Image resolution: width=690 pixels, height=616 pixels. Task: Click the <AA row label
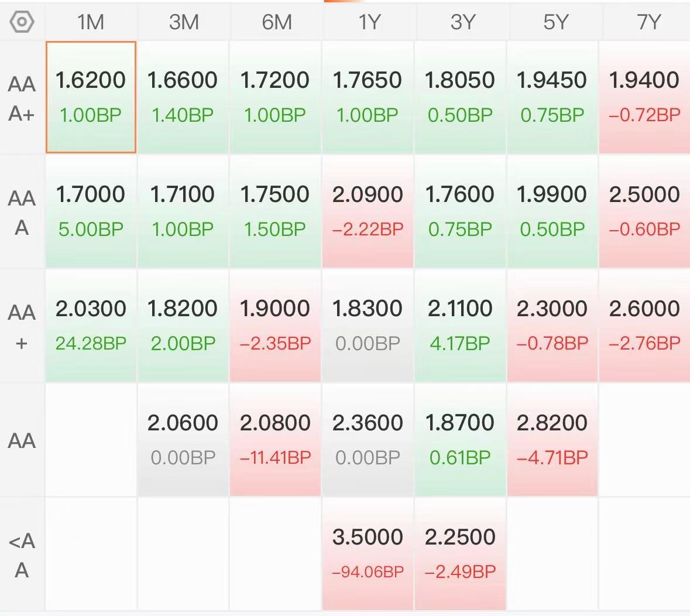pos(22,555)
